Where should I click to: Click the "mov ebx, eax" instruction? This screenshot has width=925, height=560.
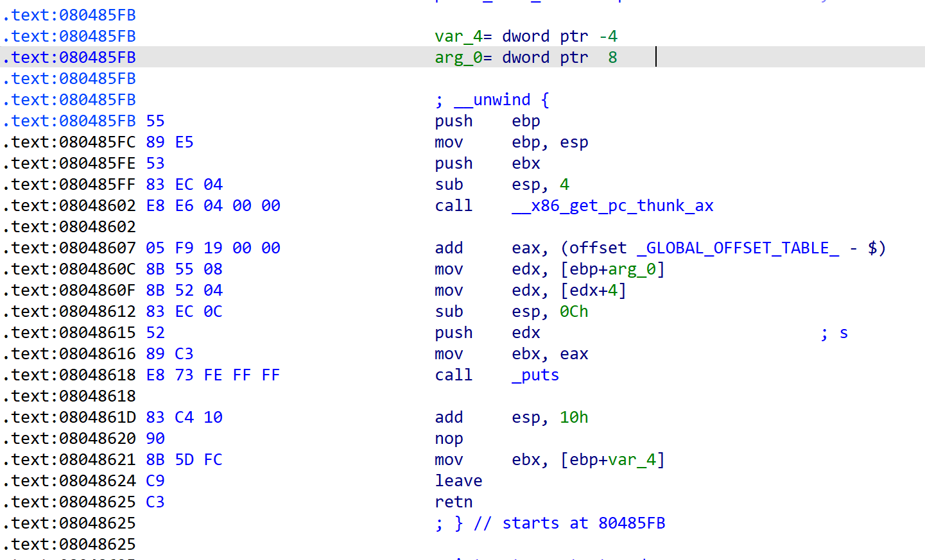pos(512,353)
